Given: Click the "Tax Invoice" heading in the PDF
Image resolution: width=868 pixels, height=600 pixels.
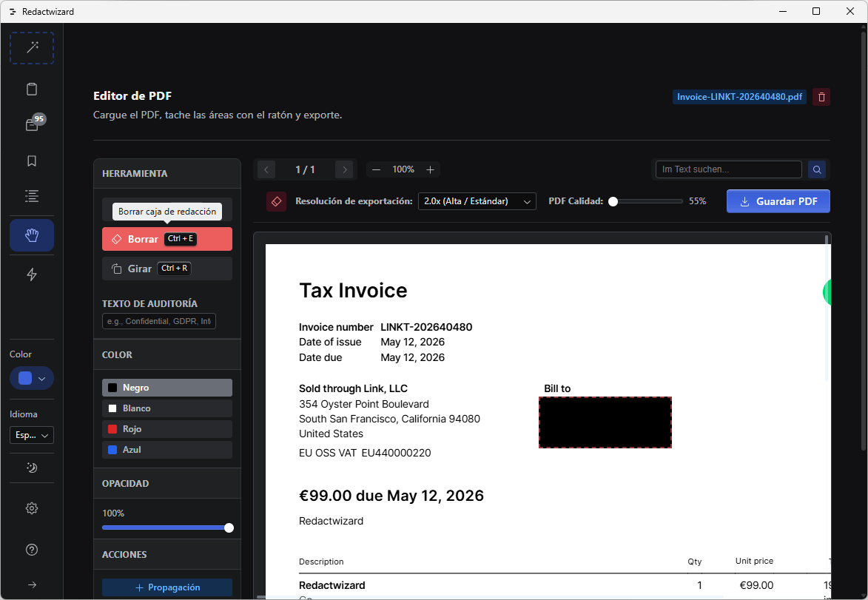Looking at the screenshot, I should pyautogui.click(x=353, y=291).
